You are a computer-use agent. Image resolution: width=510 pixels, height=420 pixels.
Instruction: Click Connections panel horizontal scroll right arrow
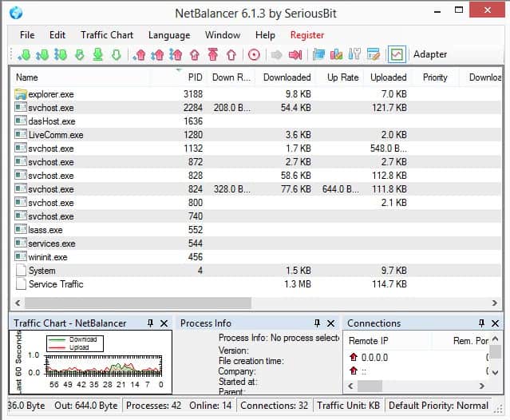[x=482, y=386]
